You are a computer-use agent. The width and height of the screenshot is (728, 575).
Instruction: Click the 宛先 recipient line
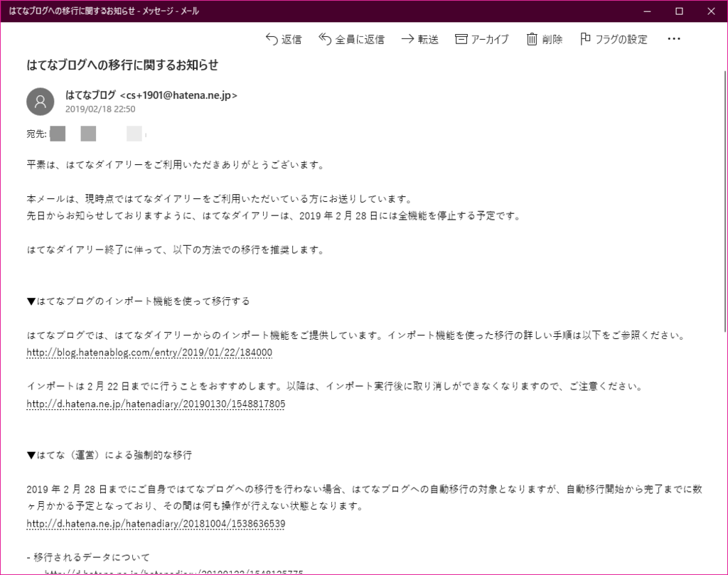coord(86,134)
